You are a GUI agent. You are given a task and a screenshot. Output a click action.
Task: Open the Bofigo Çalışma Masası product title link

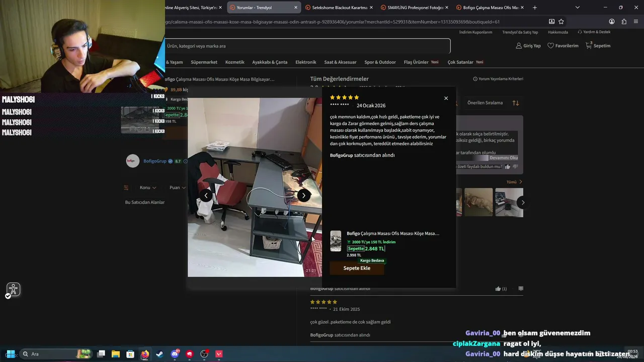(393, 233)
